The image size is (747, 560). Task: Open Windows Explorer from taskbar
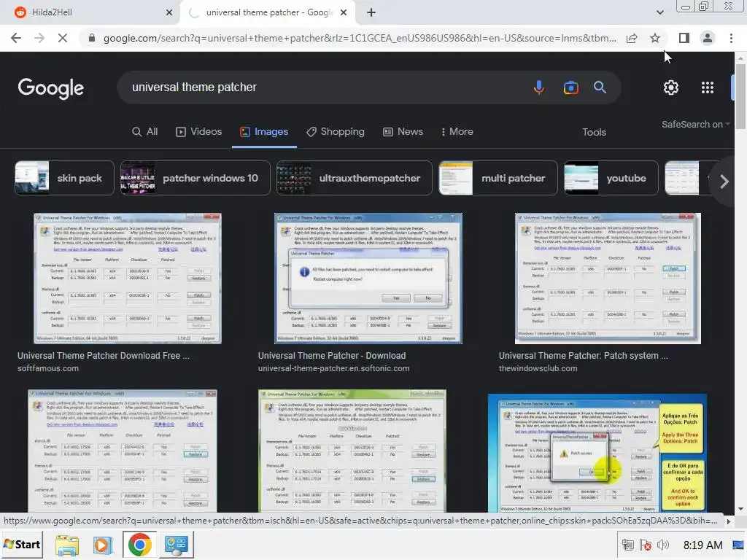66,545
